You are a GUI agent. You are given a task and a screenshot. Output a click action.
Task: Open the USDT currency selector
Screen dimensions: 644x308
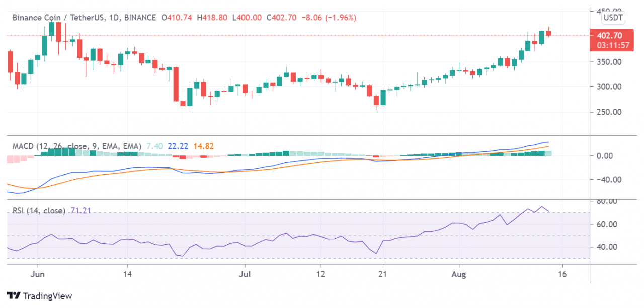click(613, 18)
